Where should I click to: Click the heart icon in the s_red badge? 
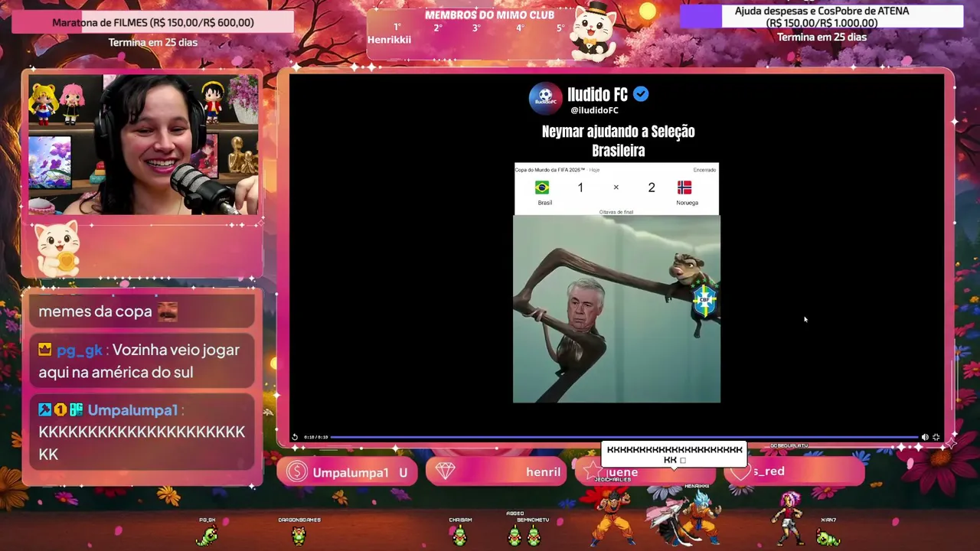tap(740, 471)
